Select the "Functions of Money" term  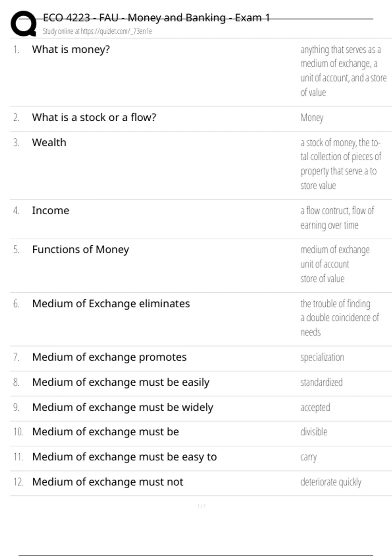pyautogui.click(x=80, y=250)
